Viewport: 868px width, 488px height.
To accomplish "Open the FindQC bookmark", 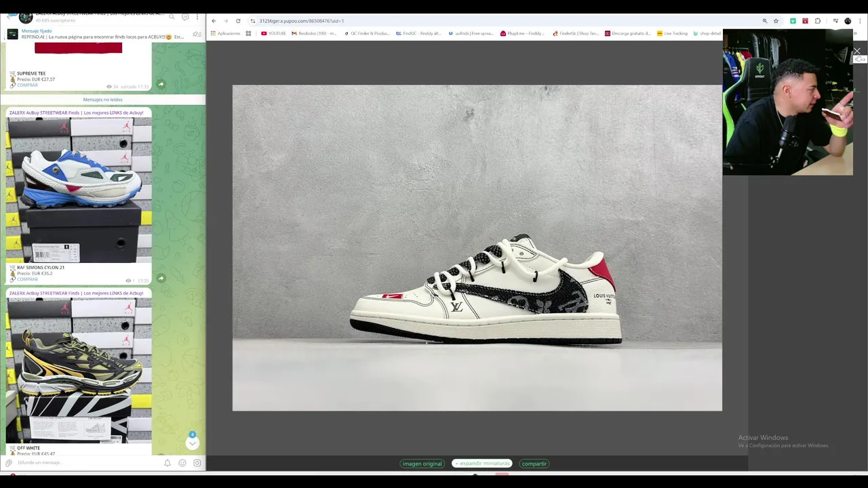I will coord(418,33).
